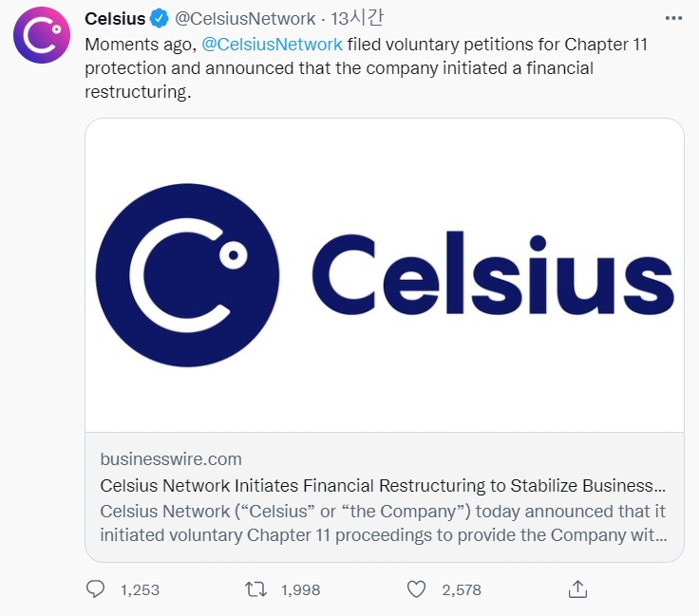Image resolution: width=699 pixels, height=616 pixels.
Task: Like the tweet with the heart icon
Action: 416,589
